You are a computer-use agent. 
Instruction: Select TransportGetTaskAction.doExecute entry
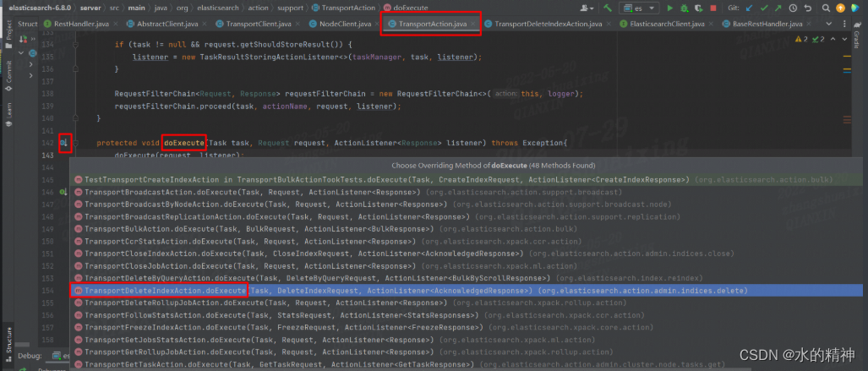pyautogui.click(x=467, y=363)
